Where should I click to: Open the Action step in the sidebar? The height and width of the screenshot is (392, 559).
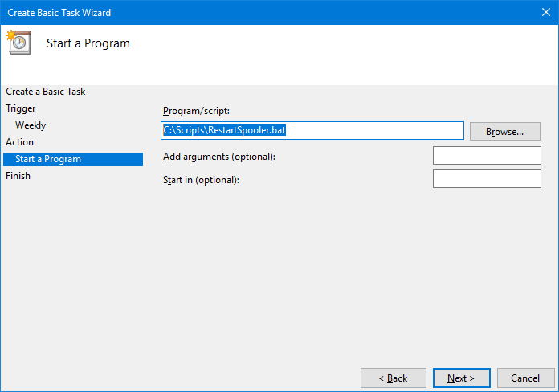[19, 142]
